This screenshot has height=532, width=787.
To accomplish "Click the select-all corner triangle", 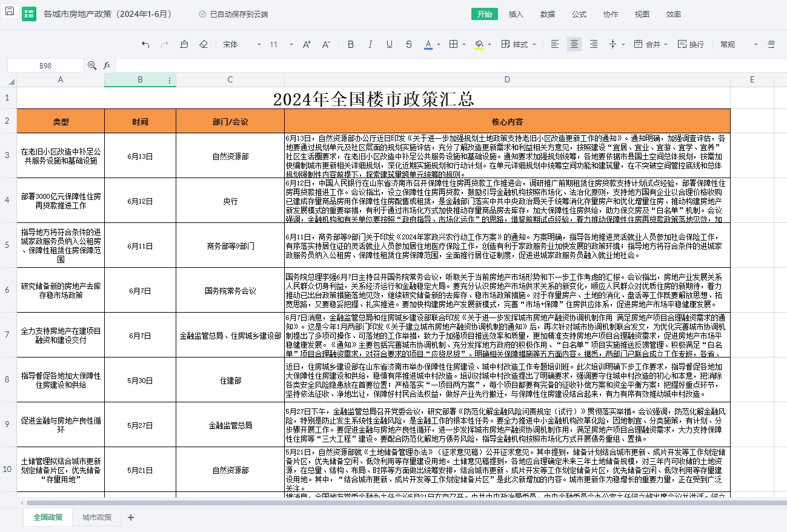I will (x=10, y=81).
